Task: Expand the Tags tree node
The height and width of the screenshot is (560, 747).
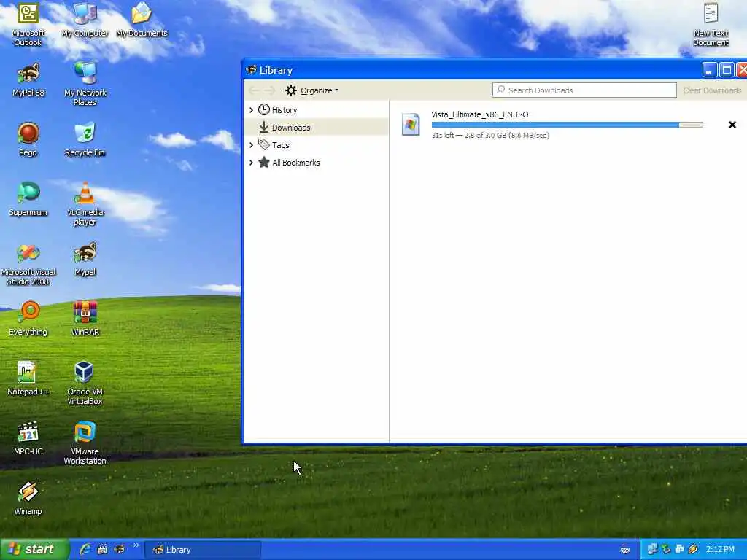Action: coord(251,145)
